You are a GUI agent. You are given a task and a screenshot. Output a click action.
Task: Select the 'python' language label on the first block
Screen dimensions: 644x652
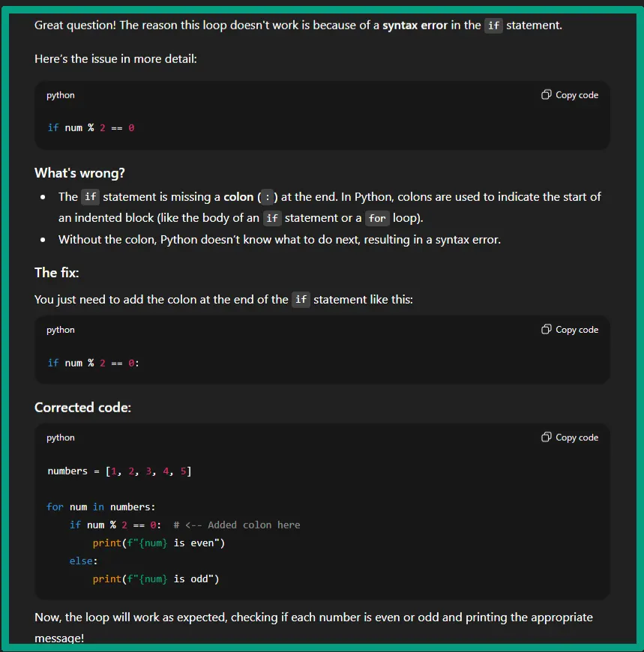[x=60, y=94]
